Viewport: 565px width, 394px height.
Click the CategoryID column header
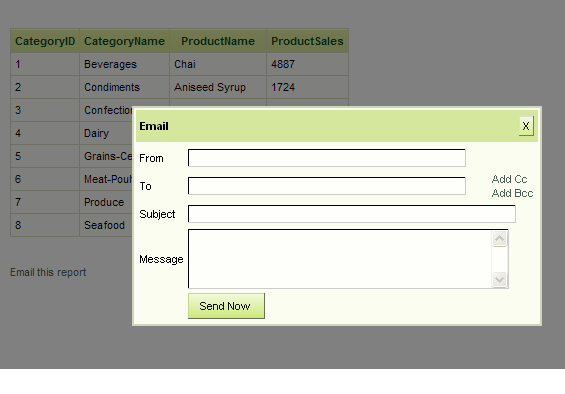[x=45, y=41]
